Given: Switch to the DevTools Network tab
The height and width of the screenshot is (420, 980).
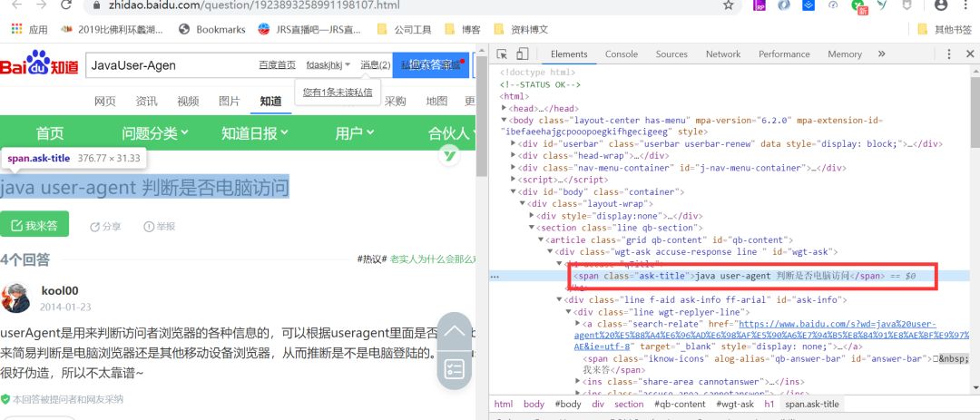Looking at the screenshot, I should [x=723, y=54].
